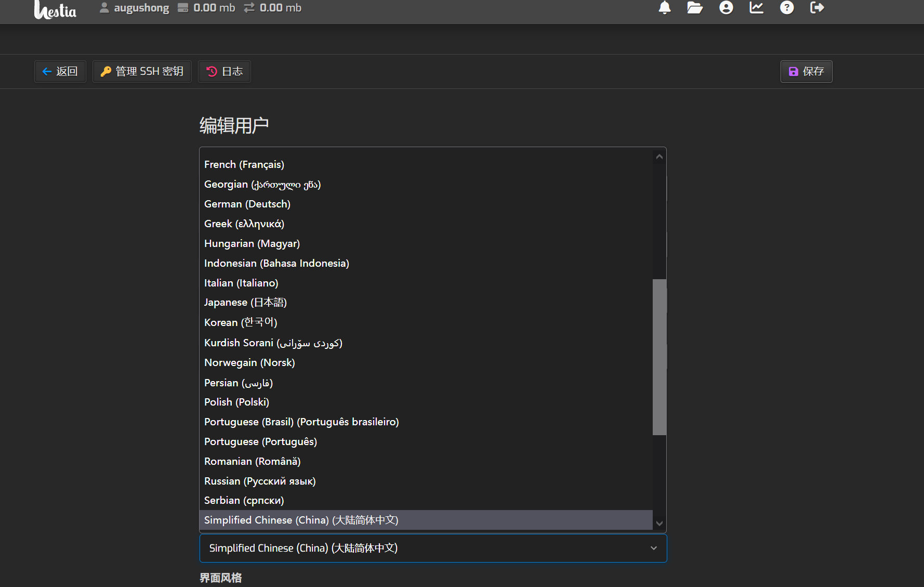Click the 返回 back button
This screenshot has width=924, height=587.
tap(60, 71)
